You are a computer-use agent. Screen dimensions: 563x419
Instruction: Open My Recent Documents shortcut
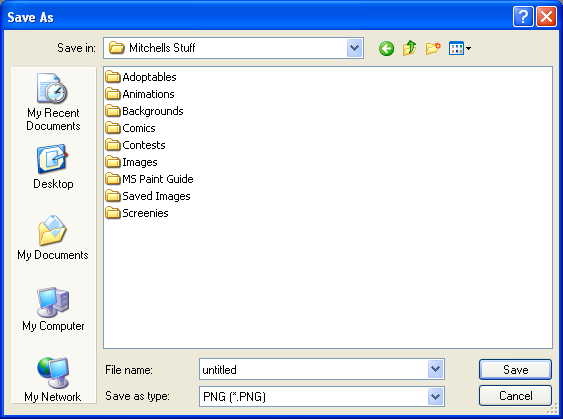[53, 102]
